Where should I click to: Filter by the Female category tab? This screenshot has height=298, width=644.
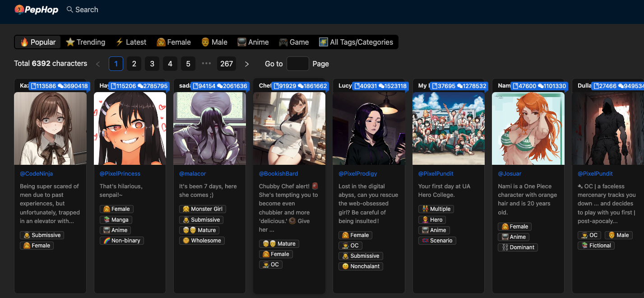pos(174,42)
